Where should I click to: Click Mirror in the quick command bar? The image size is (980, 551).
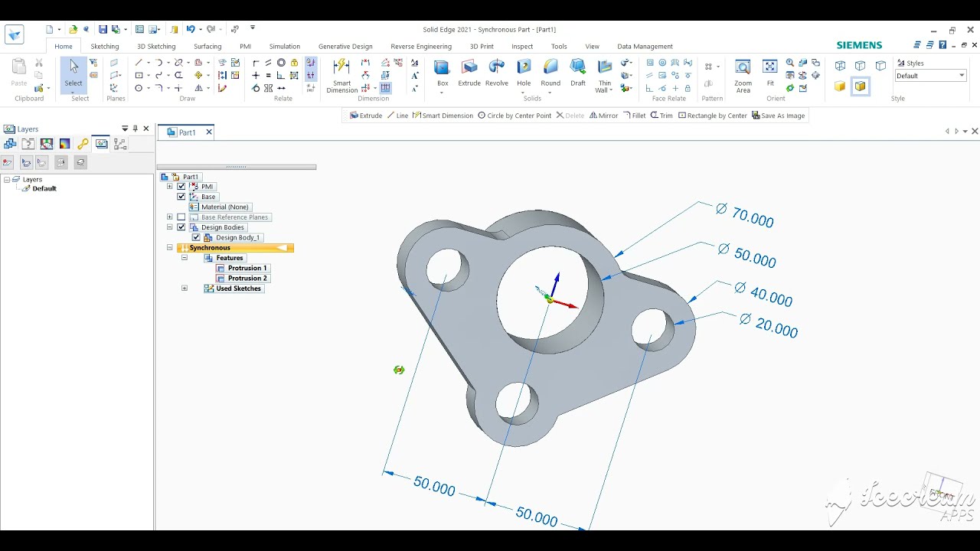coord(603,116)
